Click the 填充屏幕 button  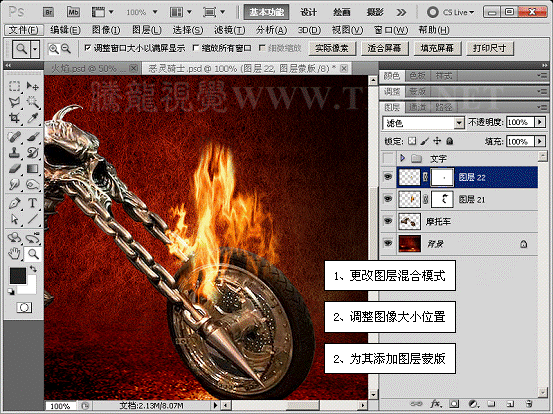click(x=437, y=48)
